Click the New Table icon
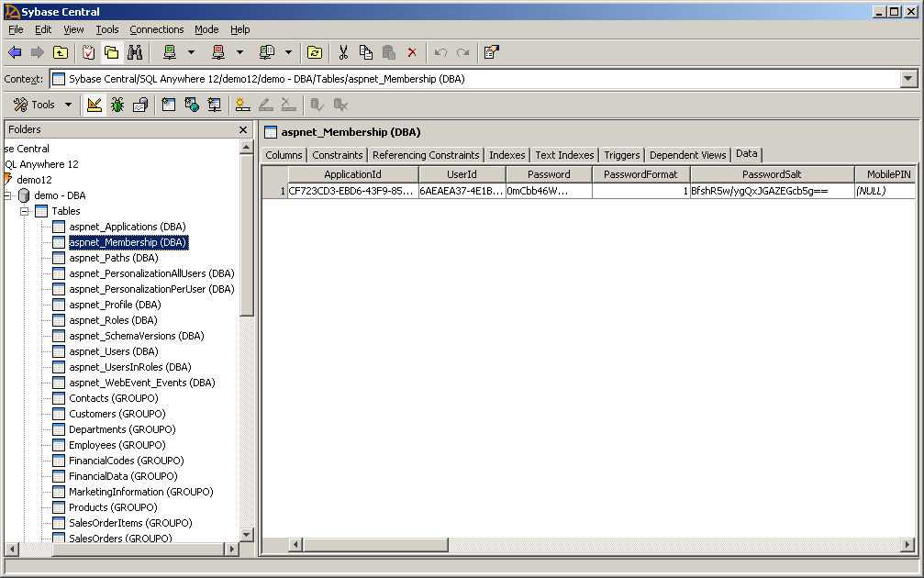 coord(169,105)
